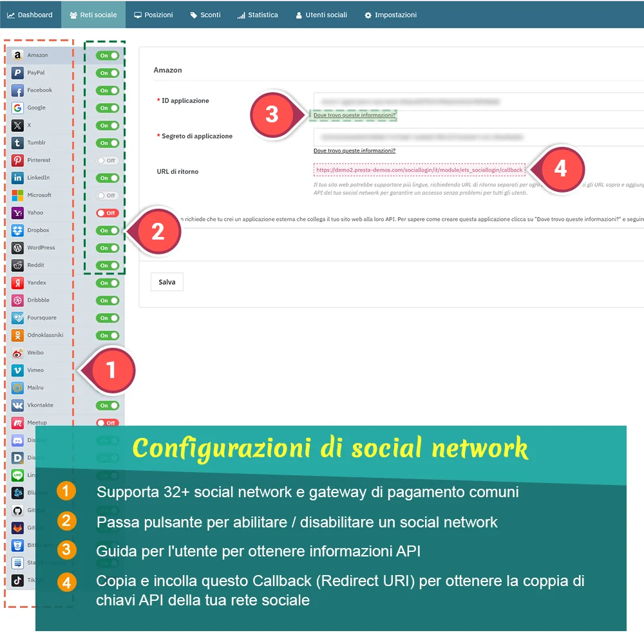
Task: Open the Vkontakte icon
Action: (x=17, y=405)
